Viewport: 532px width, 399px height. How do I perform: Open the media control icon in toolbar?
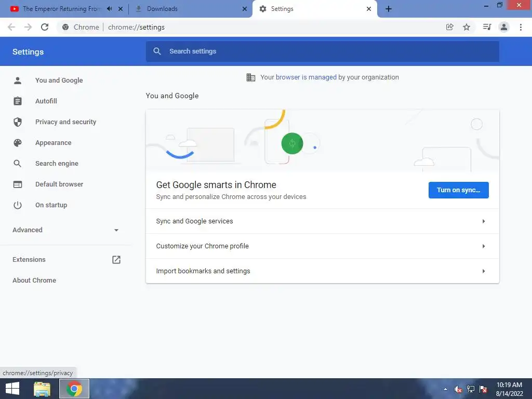487,27
